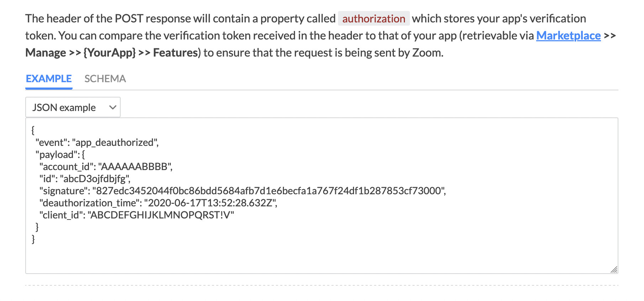Select the client_id value in the example
The image size is (644, 301).
coord(161,215)
